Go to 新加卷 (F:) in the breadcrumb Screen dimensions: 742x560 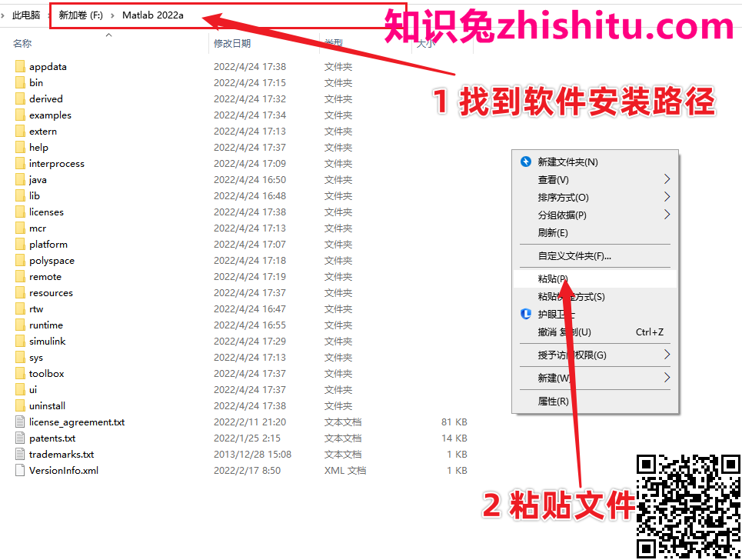coord(81,15)
